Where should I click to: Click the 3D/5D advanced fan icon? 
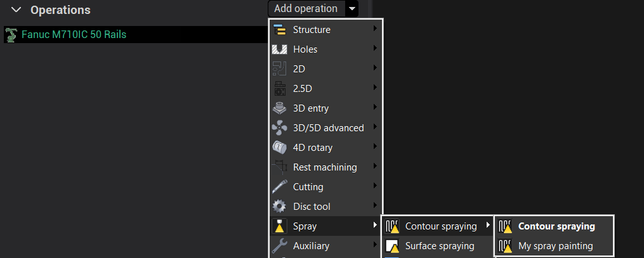coord(279,128)
